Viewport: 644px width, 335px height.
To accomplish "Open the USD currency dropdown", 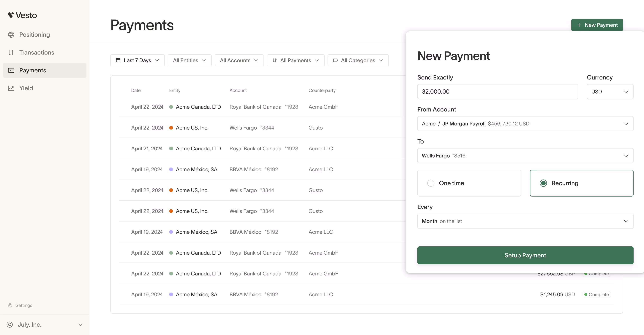I will pyautogui.click(x=610, y=91).
